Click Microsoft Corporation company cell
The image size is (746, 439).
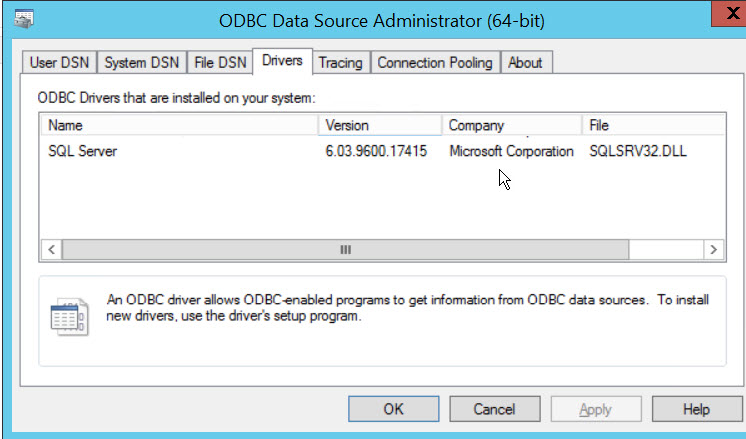[x=511, y=151]
